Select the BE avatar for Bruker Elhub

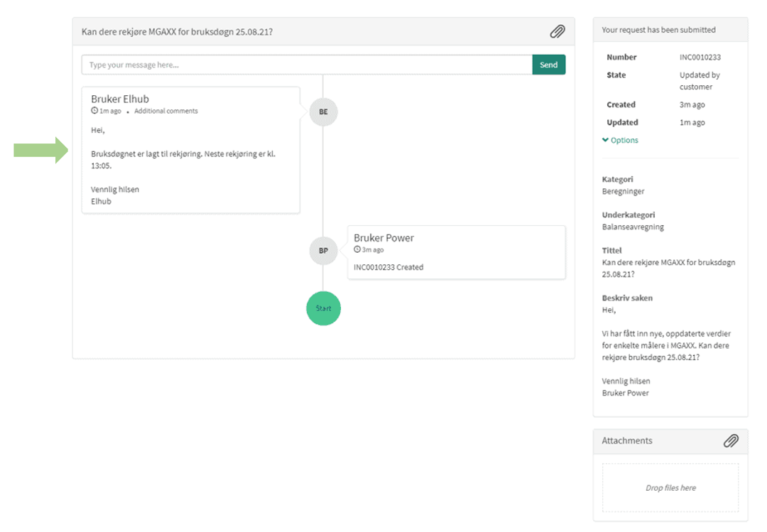(x=323, y=112)
